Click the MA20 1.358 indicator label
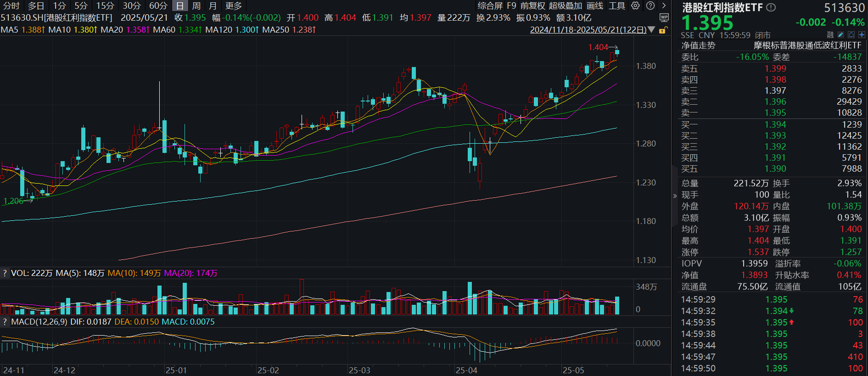 pyautogui.click(x=125, y=30)
